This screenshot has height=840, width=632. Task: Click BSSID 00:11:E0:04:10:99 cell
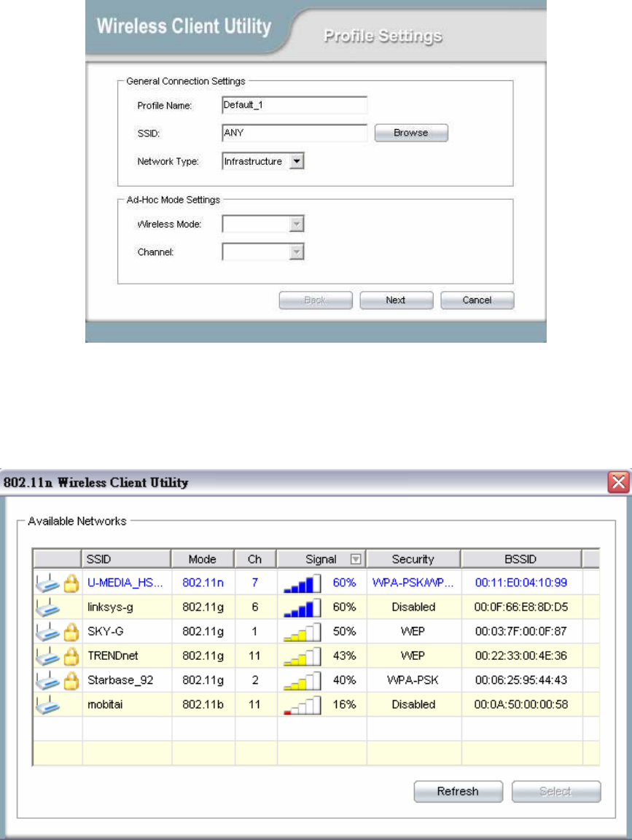521,583
